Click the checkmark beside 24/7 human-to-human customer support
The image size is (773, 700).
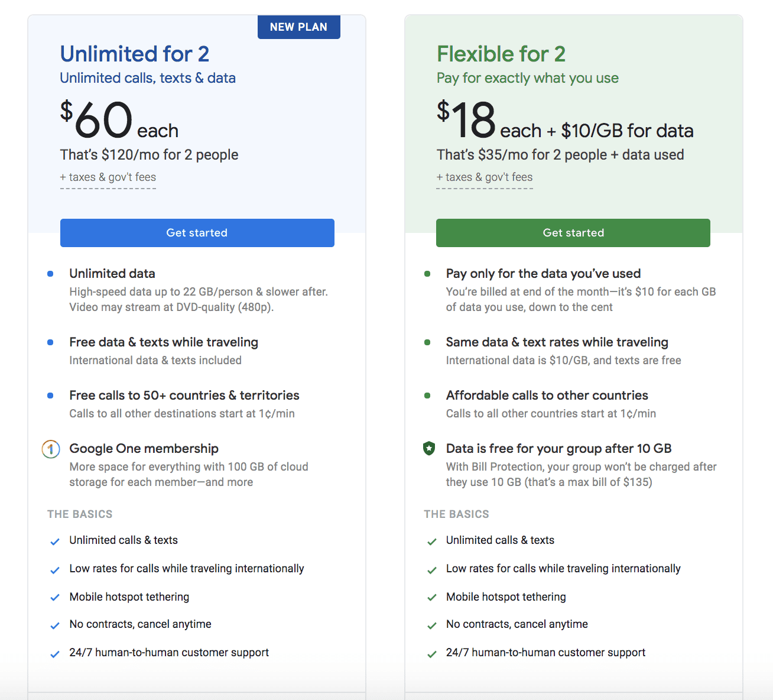pos(54,654)
